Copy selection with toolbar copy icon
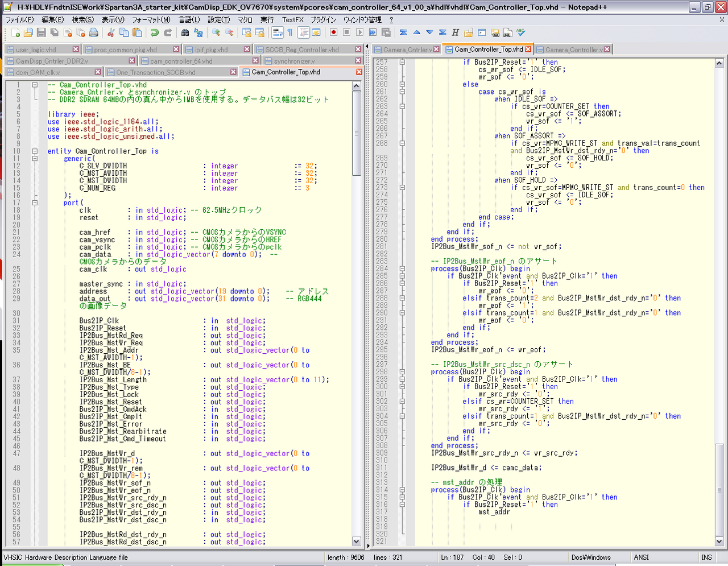Viewport: 728px width, 566px height. click(x=124, y=32)
